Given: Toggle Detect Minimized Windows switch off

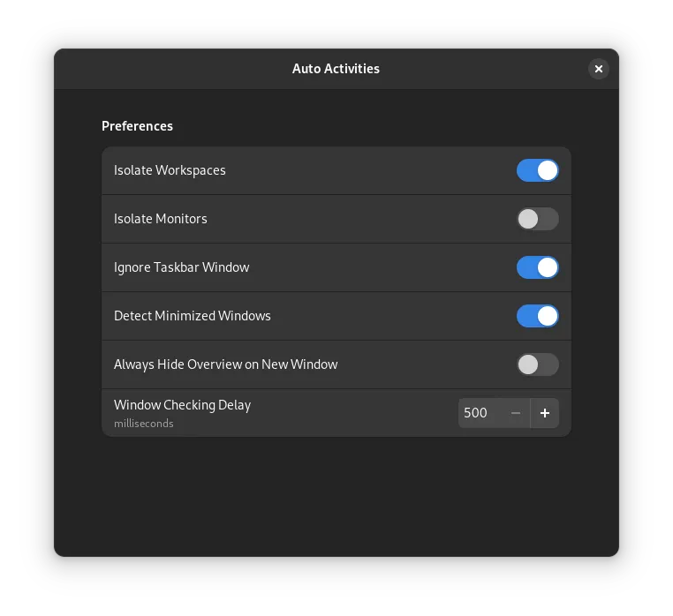Looking at the screenshot, I should [538, 316].
